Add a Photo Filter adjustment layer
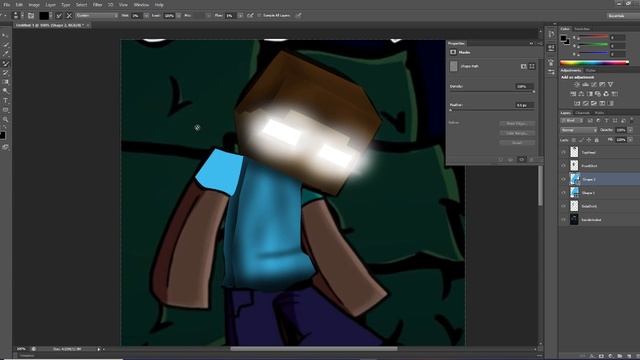This screenshot has width=640, height=360. [x=598, y=94]
